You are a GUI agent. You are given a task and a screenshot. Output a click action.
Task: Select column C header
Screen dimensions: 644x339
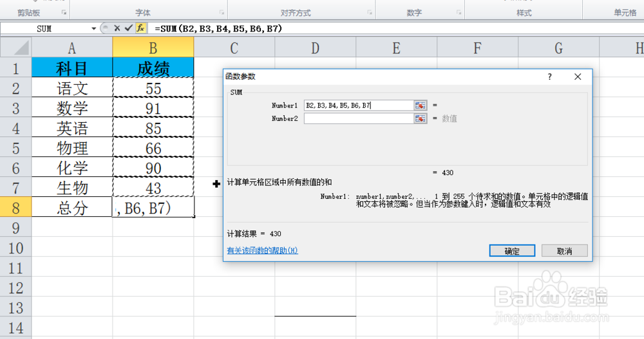point(234,48)
